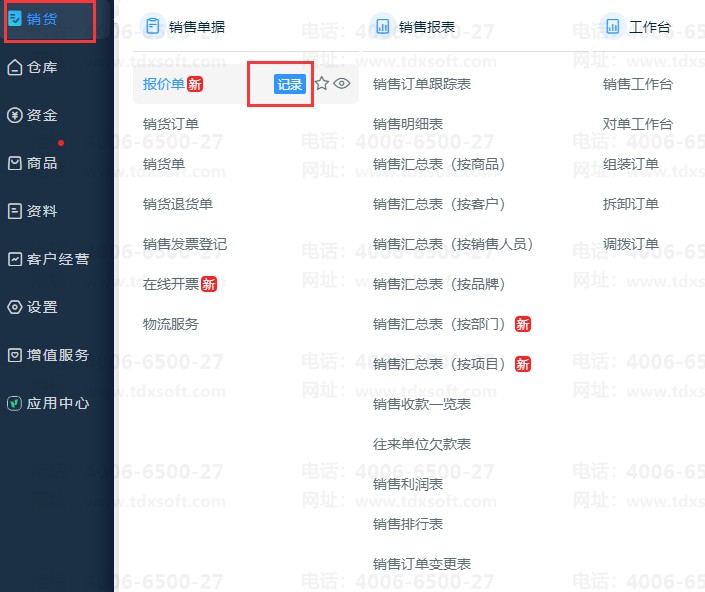
Task: Click the 资料 data sidebar icon
Action: [x=15, y=211]
